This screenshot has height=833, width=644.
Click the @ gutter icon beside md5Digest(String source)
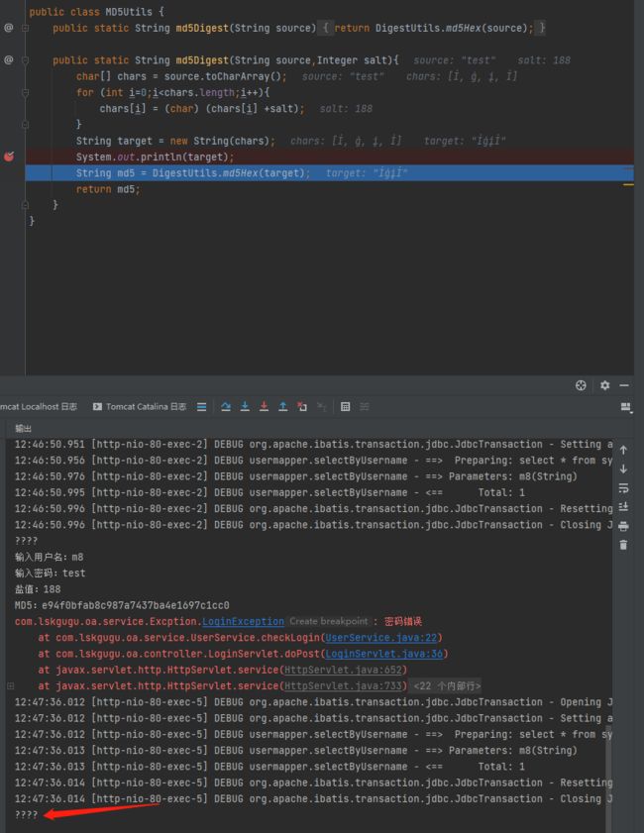(9, 28)
